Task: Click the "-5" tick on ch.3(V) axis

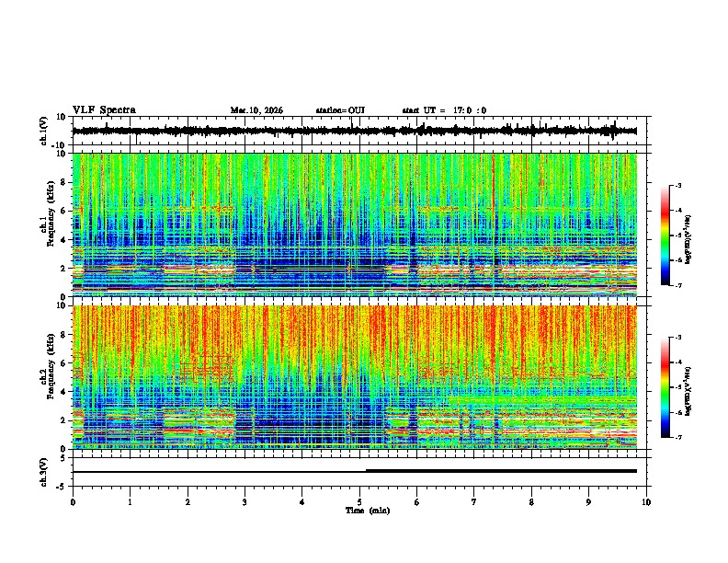Action: coord(62,487)
